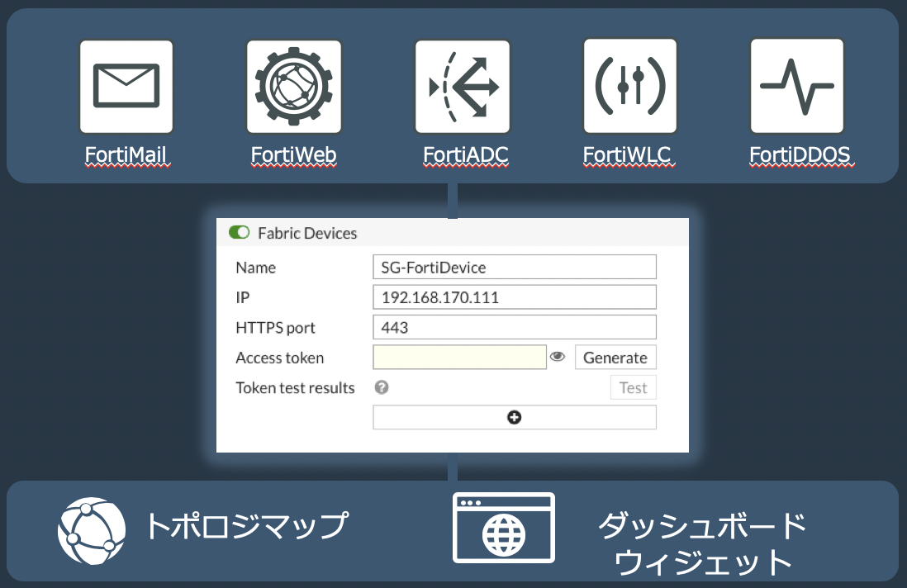The width and height of the screenshot is (907, 588).
Task: Click the Token test results label
Action: [295, 388]
